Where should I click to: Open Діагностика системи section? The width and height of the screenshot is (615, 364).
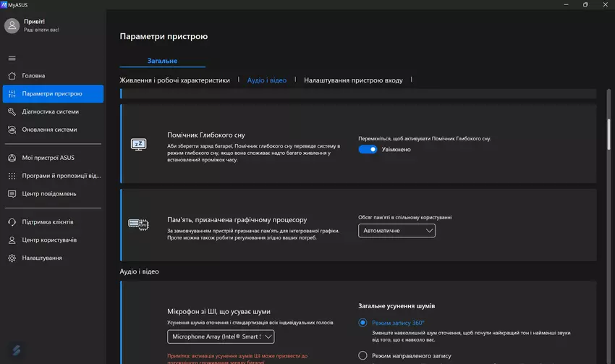pos(50,112)
